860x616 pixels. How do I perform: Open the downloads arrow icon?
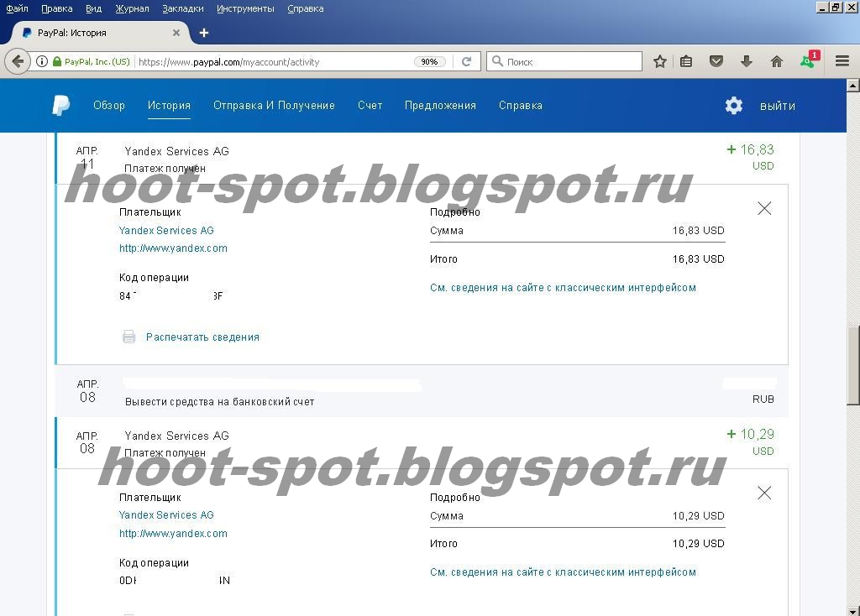(746, 61)
